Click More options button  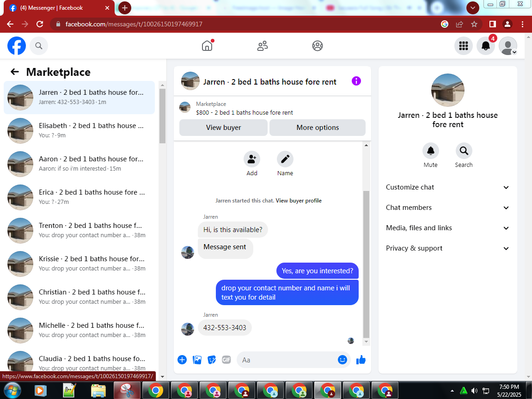(x=318, y=128)
